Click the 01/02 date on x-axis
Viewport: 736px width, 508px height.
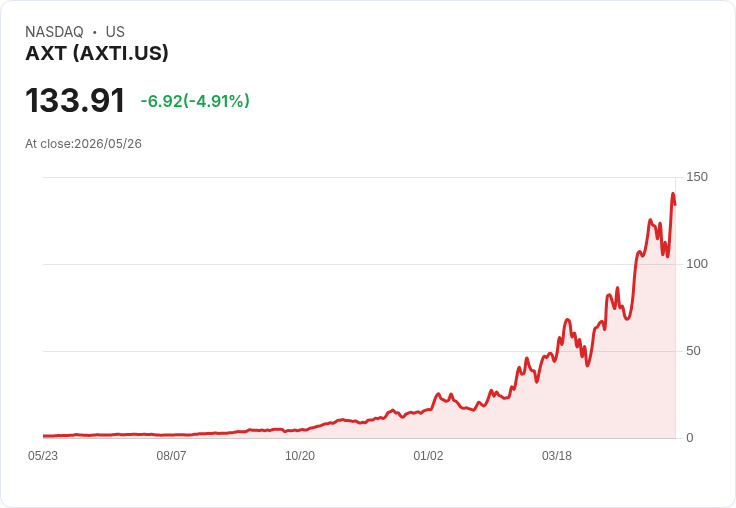click(x=428, y=456)
